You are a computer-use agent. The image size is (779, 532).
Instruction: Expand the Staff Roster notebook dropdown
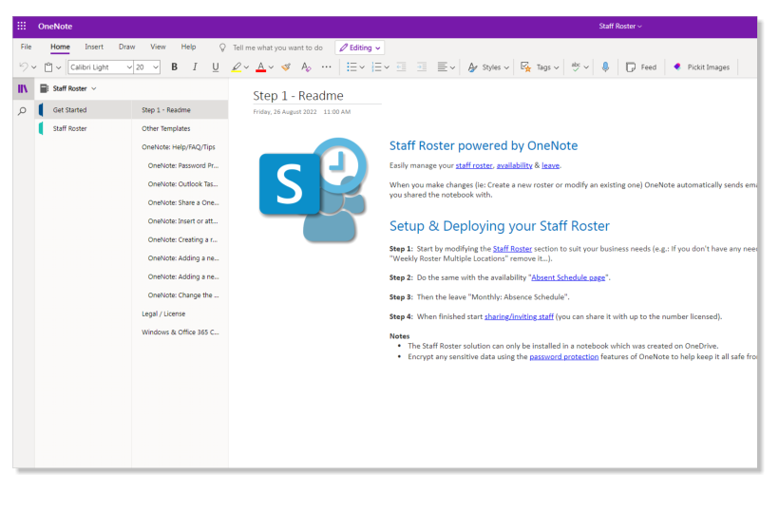coord(68,88)
